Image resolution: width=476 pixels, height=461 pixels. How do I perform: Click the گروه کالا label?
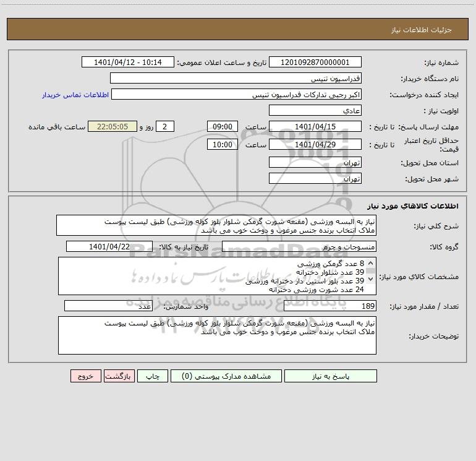click(x=444, y=247)
